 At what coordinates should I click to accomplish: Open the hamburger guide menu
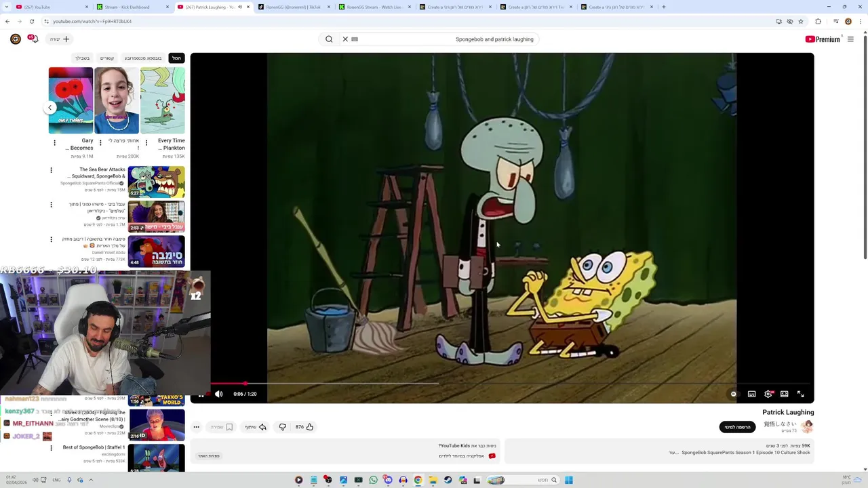pos(850,39)
